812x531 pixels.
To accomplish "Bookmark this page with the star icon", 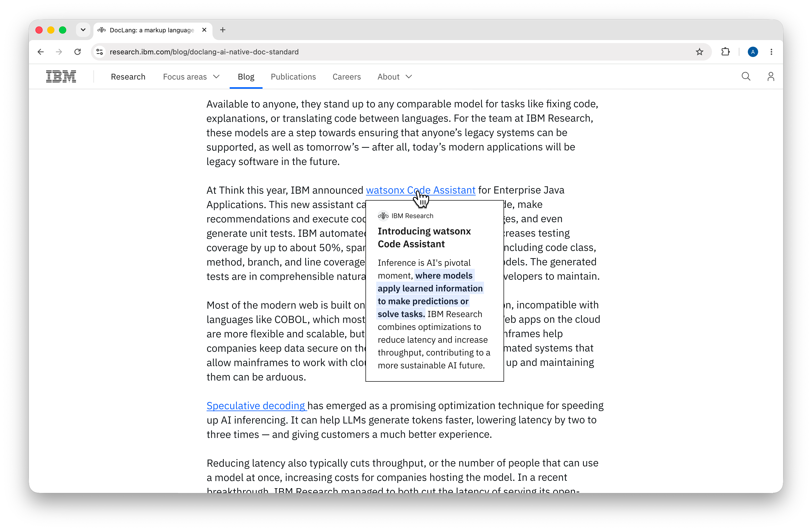I will 699,52.
